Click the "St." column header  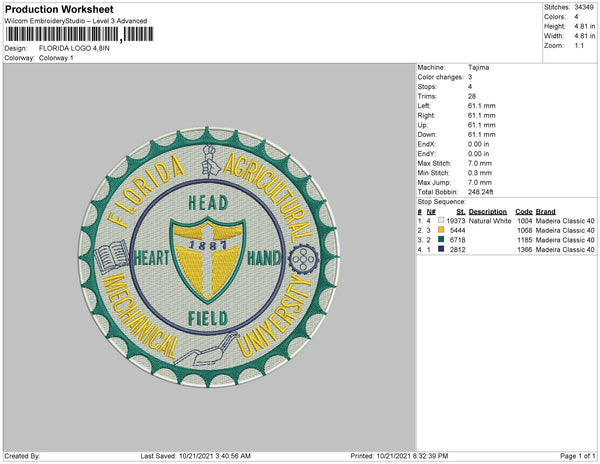(461, 212)
